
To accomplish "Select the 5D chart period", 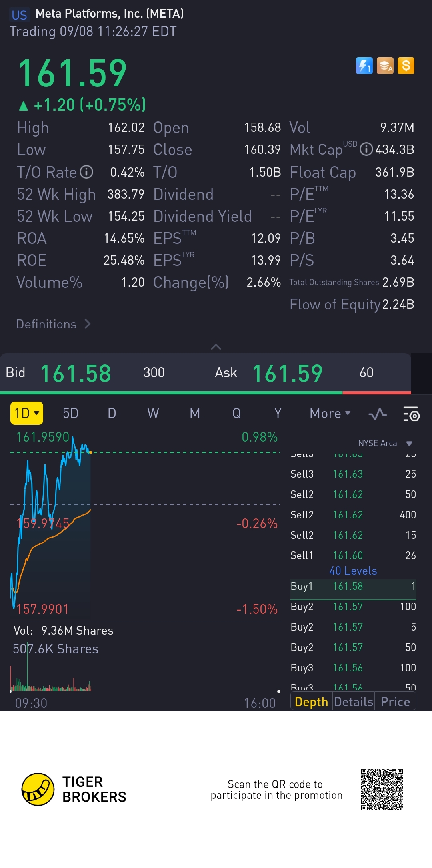I will 70,413.
